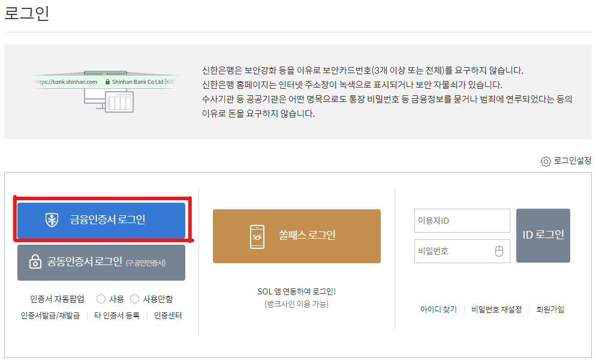Screen dimensions: 596x364
Task: Click the SOL 앱 연동하여 로그인! text
Action: point(296,291)
